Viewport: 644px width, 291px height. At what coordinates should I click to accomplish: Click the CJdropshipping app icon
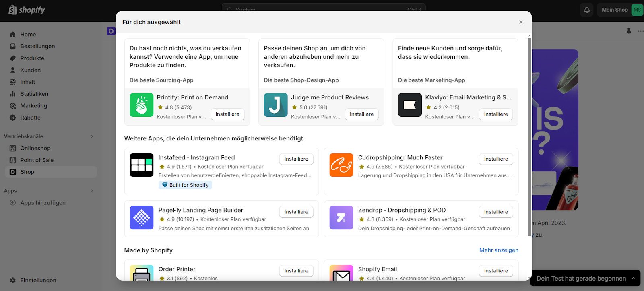pyautogui.click(x=341, y=165)
